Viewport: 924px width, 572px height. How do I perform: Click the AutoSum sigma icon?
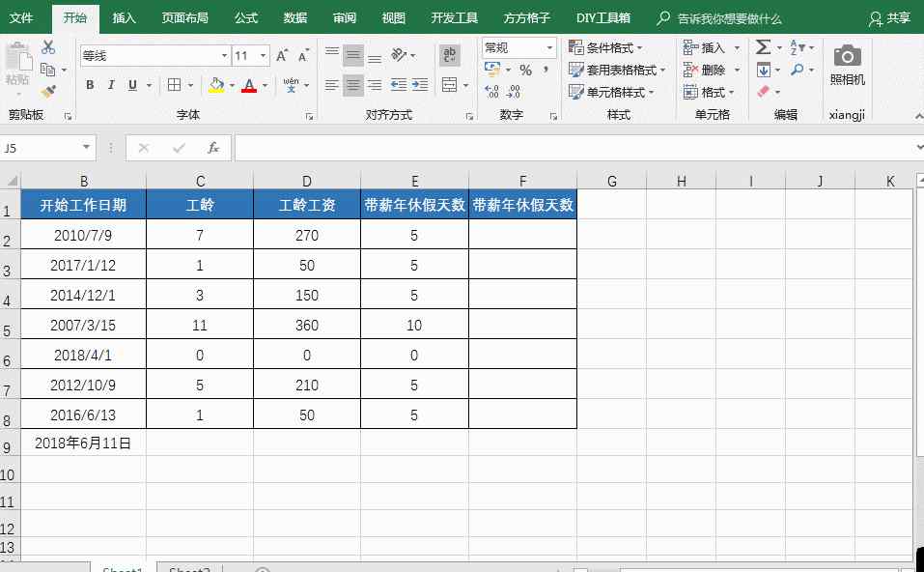point(763,47)
